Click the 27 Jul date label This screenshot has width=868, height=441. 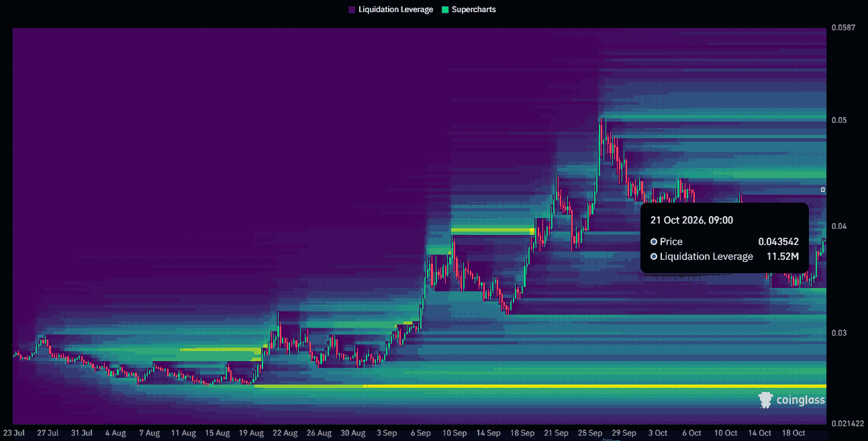[48, 433]
